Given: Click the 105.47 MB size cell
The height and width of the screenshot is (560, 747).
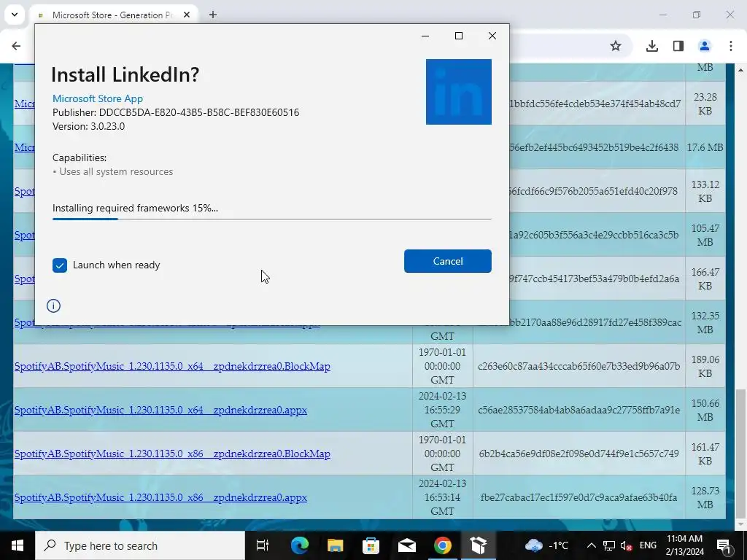Looking at the screenshot, I should tap(705, 236).
